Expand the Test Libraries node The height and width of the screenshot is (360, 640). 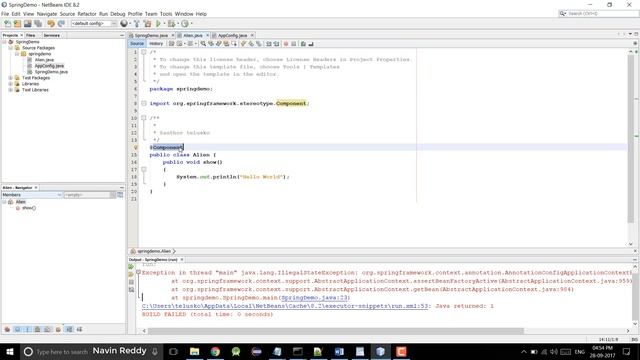[x=11, y=90]
